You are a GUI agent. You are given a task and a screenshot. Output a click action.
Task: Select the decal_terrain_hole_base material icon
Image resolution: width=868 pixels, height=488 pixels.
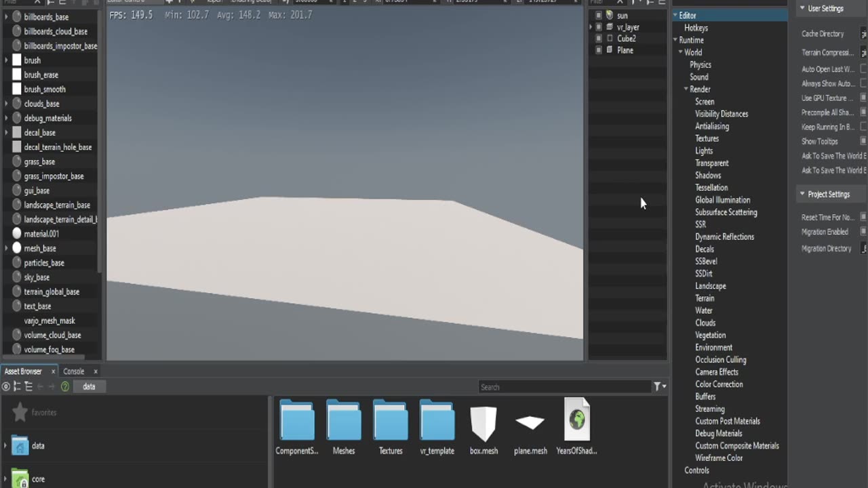click(x=17, y=147)
